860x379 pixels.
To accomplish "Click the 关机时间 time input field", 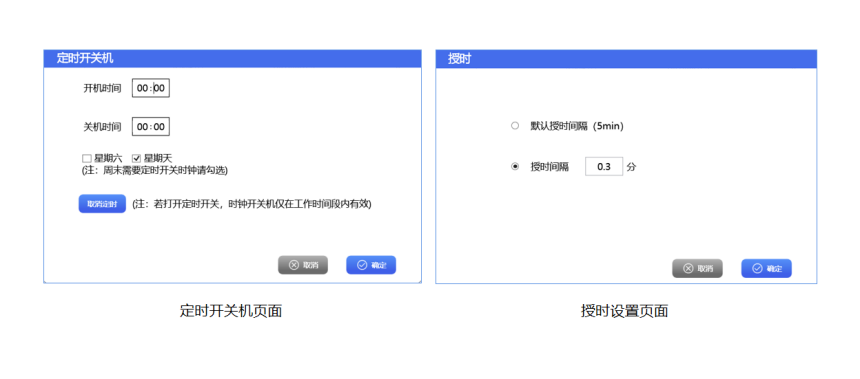I will point(151,127).
